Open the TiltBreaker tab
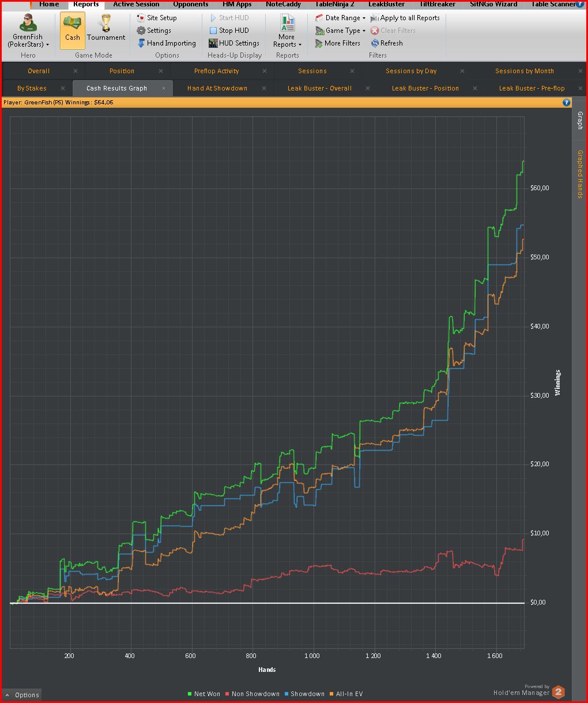The image size is (588, 703). (x=437, y=4)
